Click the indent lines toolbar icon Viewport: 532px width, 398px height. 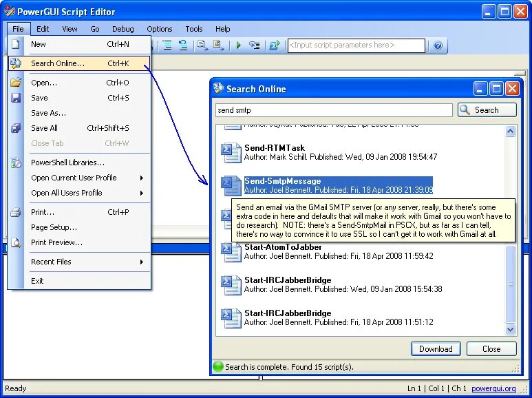click(167, 45)
